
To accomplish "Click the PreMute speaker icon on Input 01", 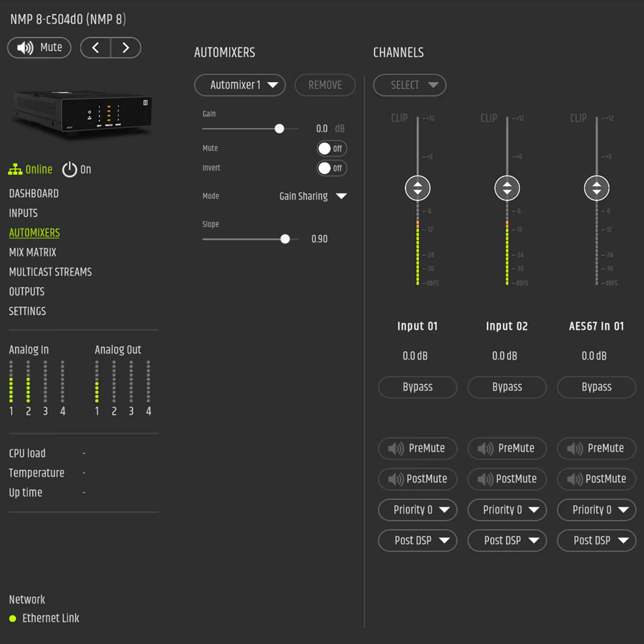I will tap(395, 449).
